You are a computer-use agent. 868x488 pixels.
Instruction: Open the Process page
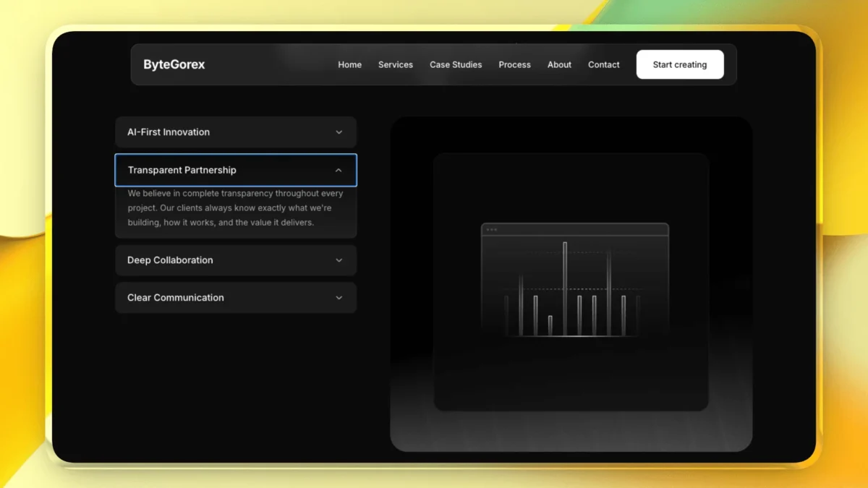click(514, 64)
